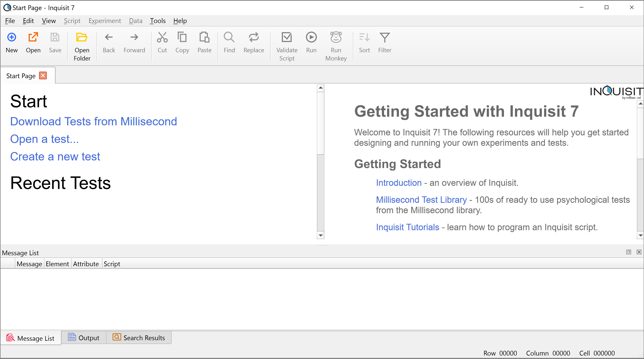Click the Replace toolbar icon
644x359 pixels.
(x=254, y=37)
